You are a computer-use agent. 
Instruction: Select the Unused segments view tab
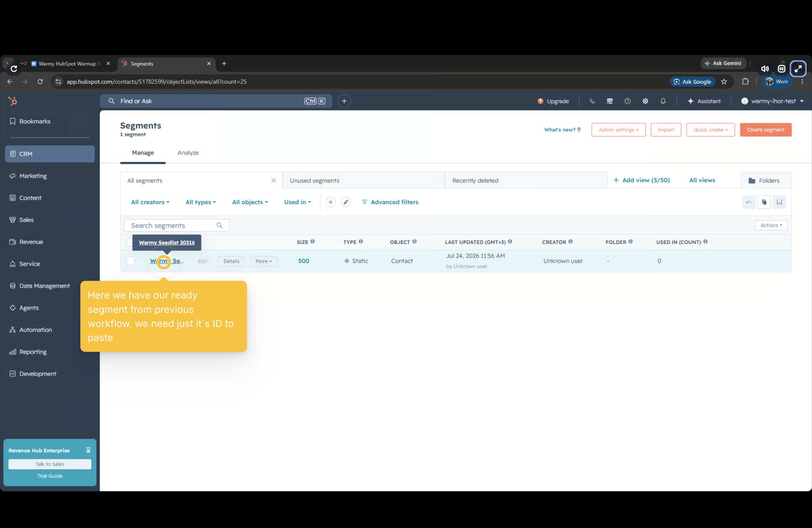(363, 180)
